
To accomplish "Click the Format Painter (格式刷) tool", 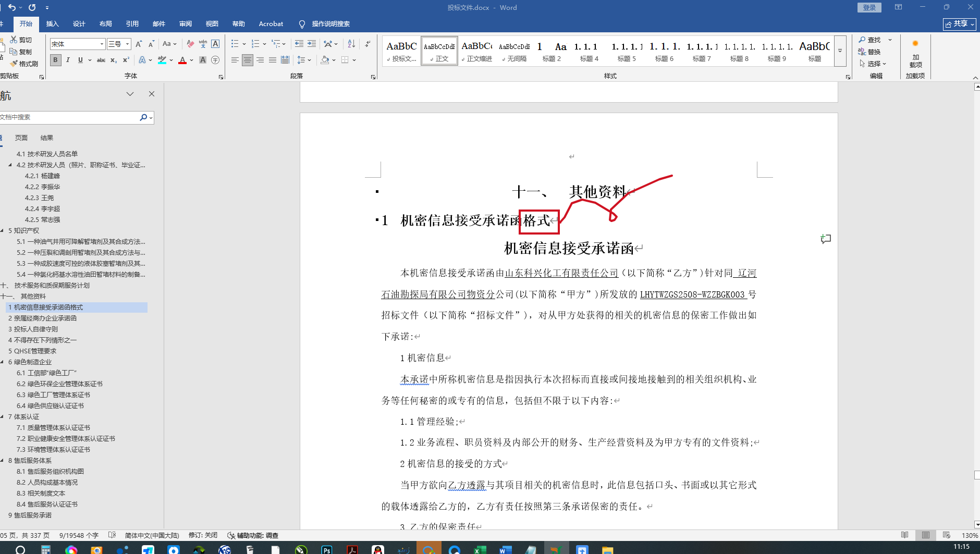I will 24,64.
